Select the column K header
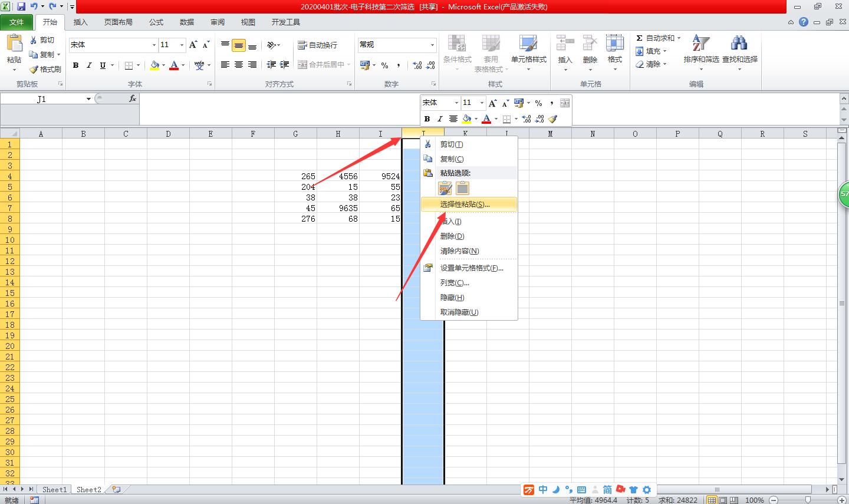Screen dimensions: 849x504 [x=465, y=134]
